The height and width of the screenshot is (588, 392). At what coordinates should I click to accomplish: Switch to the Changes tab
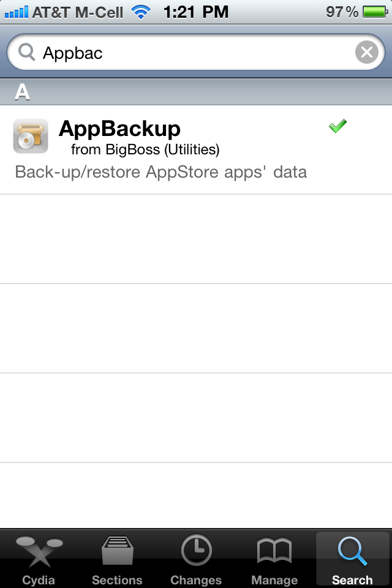coord(195,557)
